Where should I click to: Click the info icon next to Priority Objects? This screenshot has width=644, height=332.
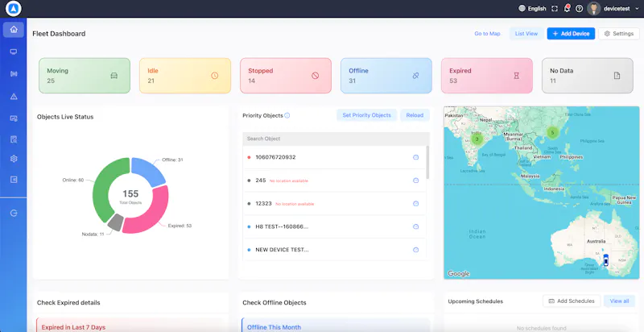point(287,115)
